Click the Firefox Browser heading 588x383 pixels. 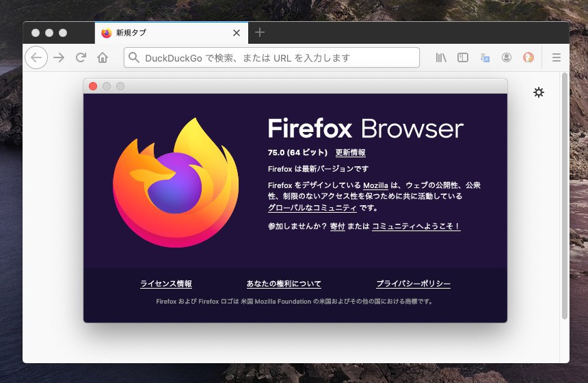tap(366, 129)
